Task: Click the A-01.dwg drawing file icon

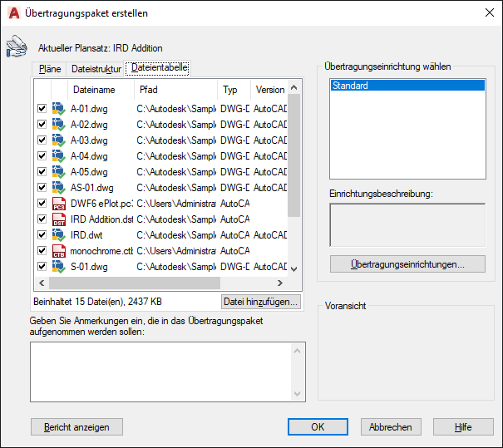Action: click(x=59, y=109)
